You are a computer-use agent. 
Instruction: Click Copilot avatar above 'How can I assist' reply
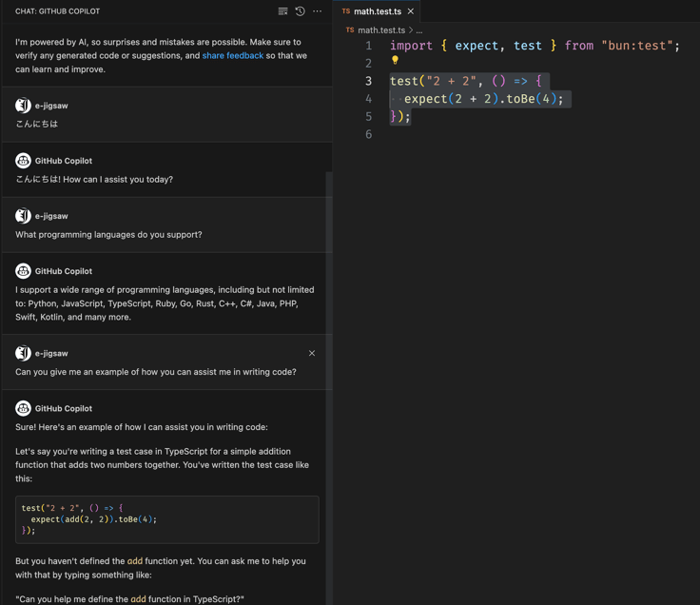point(23,161)
